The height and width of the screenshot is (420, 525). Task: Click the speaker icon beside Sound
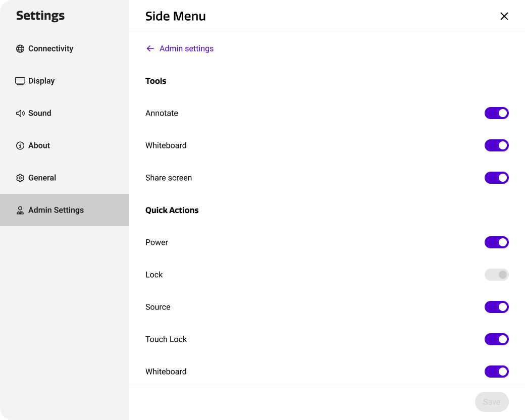click(20, 113)
